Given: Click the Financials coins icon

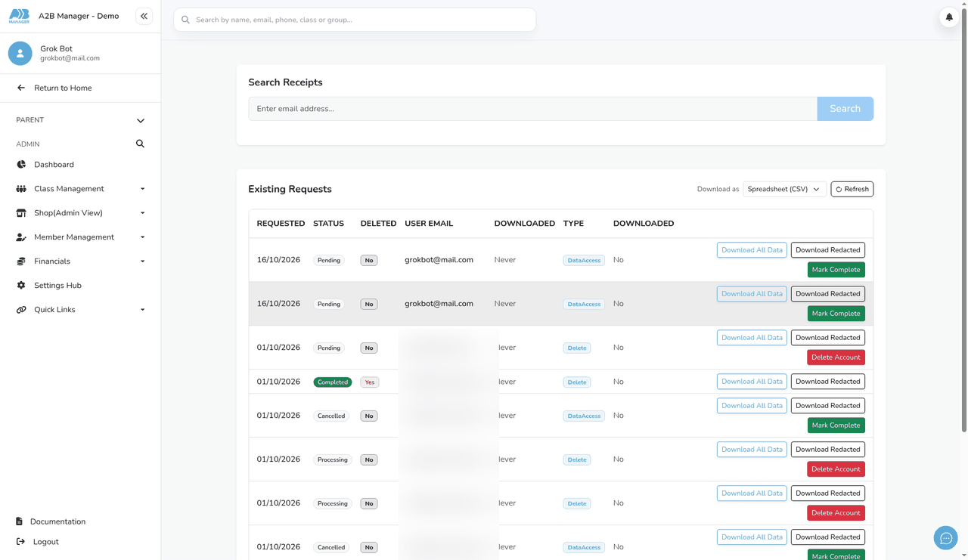Looking at the screenshot, I should click(21, 261).
